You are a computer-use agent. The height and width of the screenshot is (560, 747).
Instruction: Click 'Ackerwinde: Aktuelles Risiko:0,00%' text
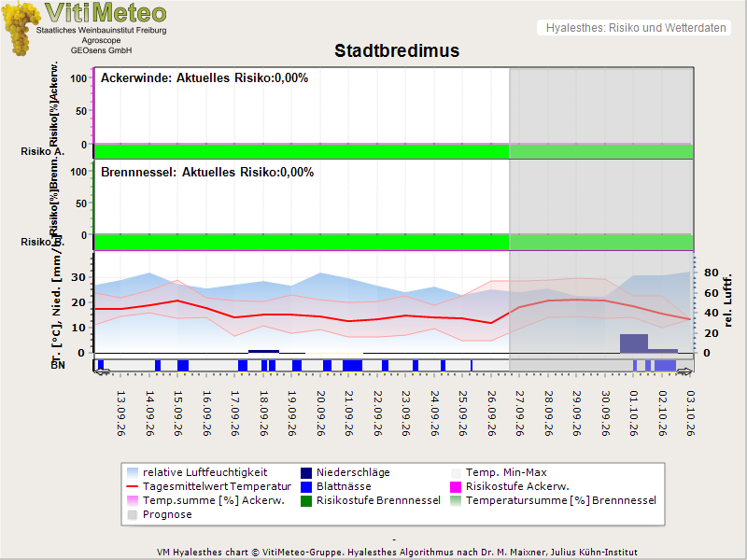coord(204,78)
